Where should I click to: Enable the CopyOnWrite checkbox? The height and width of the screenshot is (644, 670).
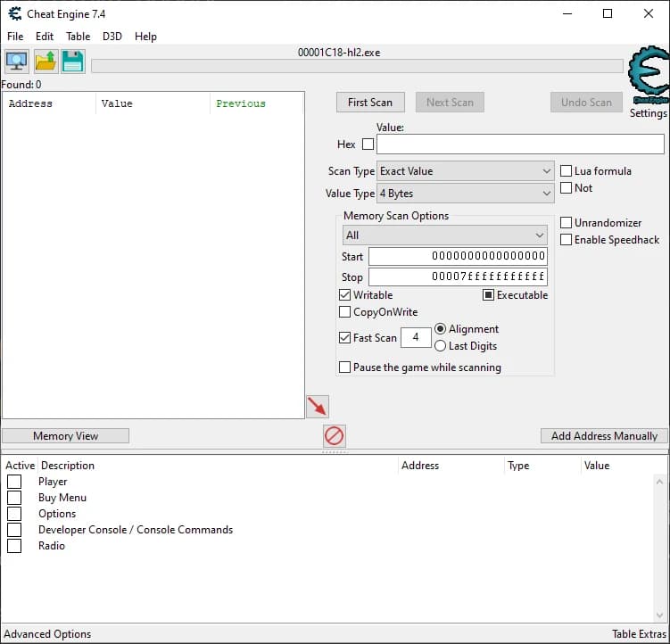[345, 312]
